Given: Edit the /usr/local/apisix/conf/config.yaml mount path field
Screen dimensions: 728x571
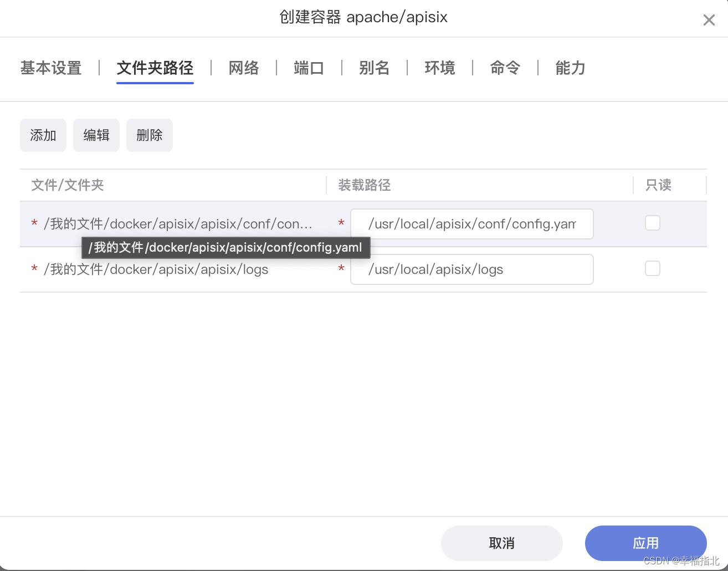Looking at the screenshot, I should pos(472,224).
